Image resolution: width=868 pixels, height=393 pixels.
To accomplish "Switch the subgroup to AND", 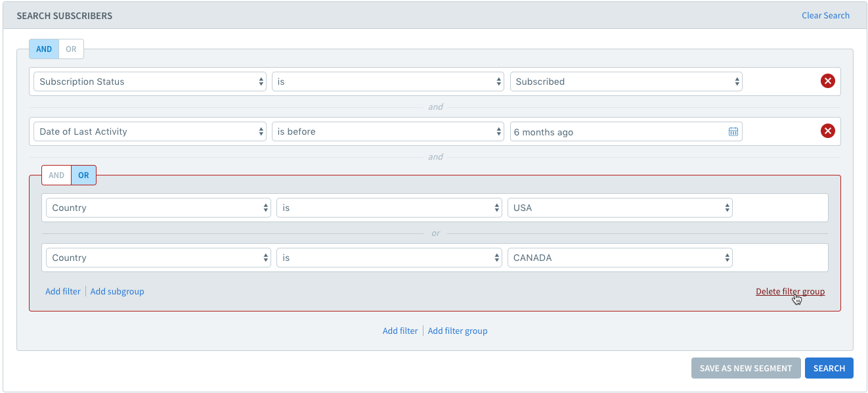I will pyautogui.click(x=56, y=175).
